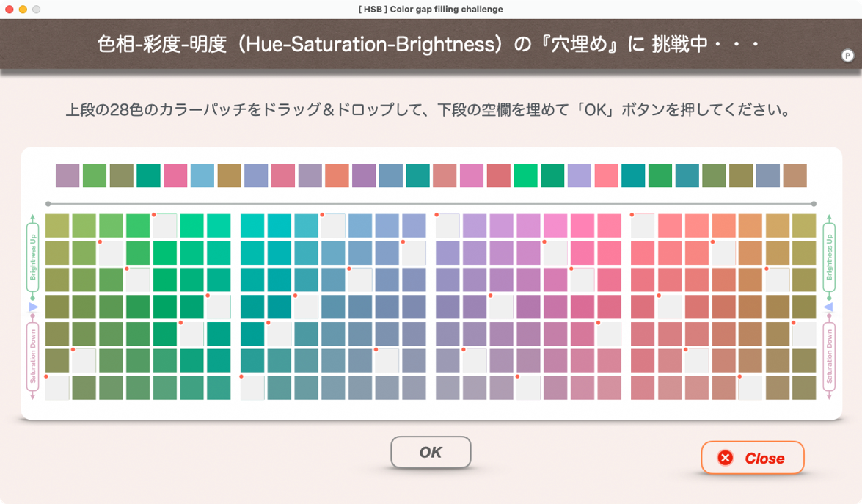Image resolution: width=862 pixels, height=504 pixels.
Task: Click the small round P icon in header
Action: (x=847, y=56)
